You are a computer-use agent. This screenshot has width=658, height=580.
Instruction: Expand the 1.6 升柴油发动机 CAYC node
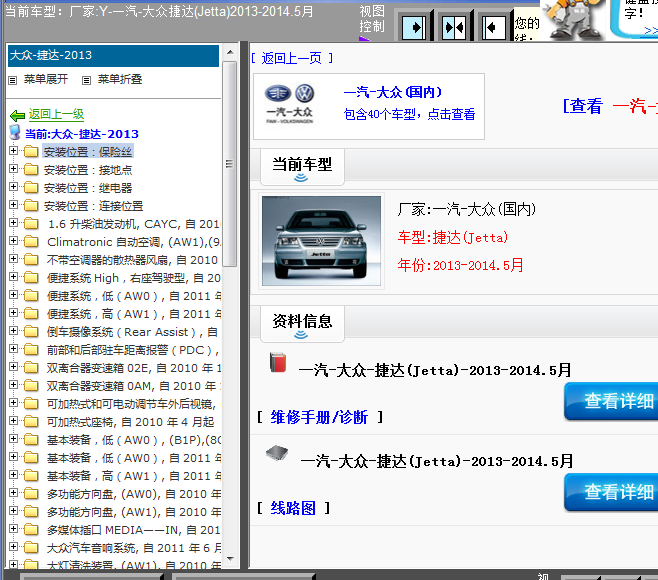13,223
